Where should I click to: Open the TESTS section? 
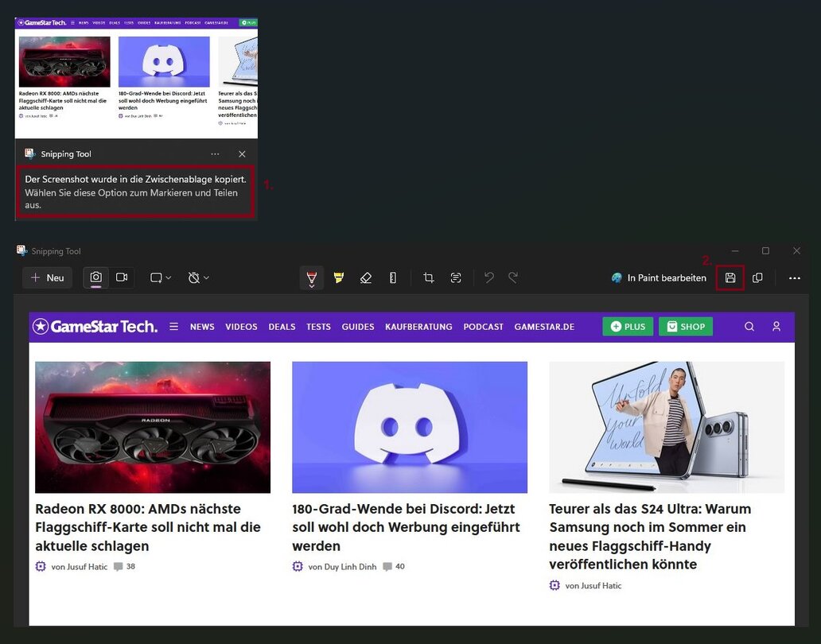318,327
